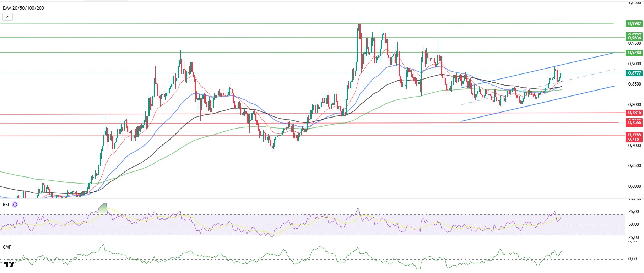Image resolution: width=644 pixels, height=273 pixels.
Task: Collapse the indicator legend with the chevron
Action: 7,17
